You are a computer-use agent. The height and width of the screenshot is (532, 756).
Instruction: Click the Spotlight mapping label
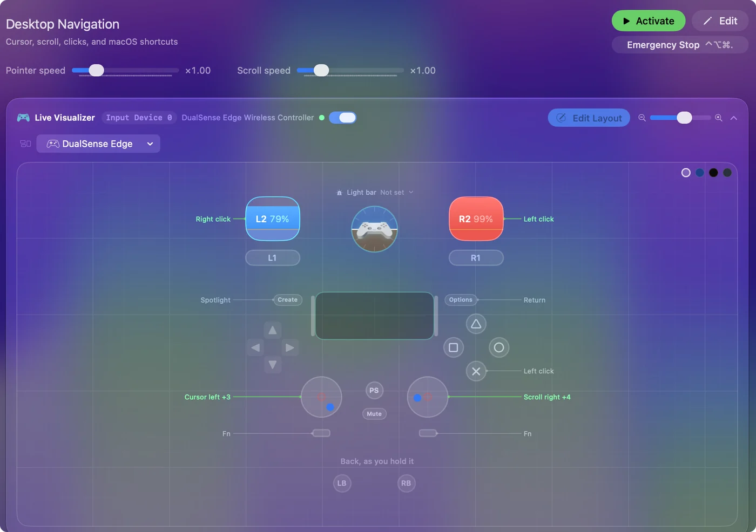coord(215,300)
